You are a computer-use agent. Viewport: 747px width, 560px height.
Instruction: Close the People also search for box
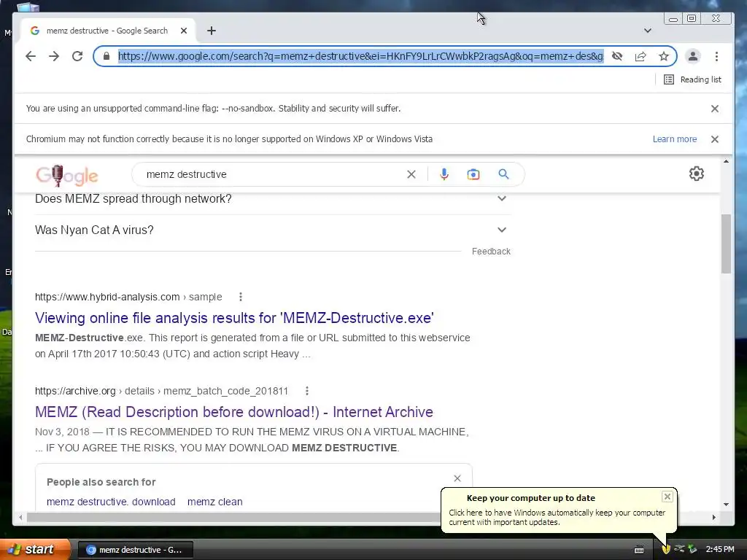457,478
